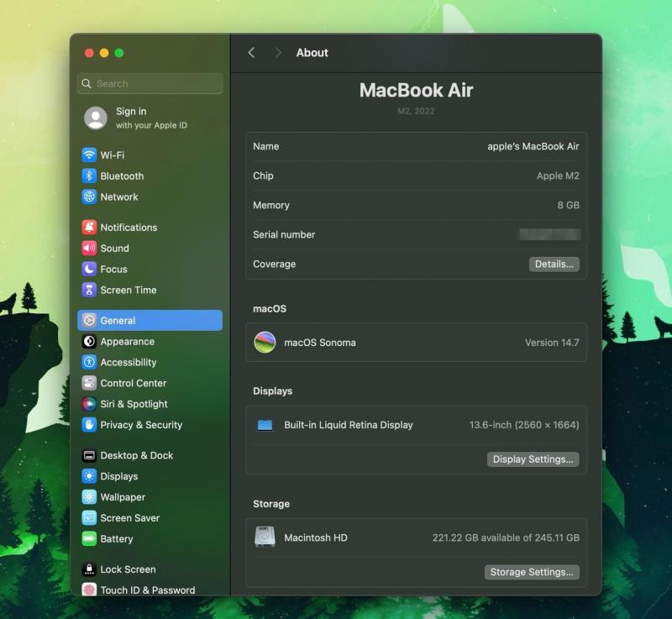Click the Macintosh HD drive icon

tap(265, 538)
